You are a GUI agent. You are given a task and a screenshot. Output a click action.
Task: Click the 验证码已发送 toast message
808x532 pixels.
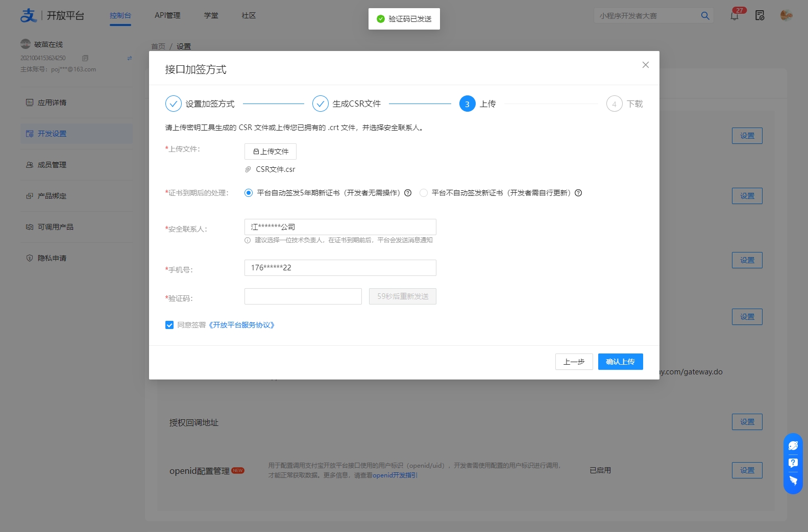click(404, 19)
